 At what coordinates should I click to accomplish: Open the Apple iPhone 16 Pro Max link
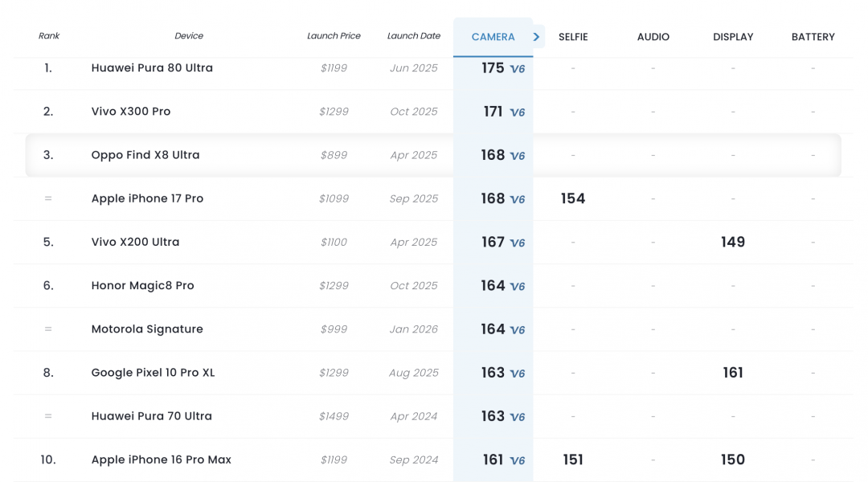pyautogui.click(x=161, y=460)
